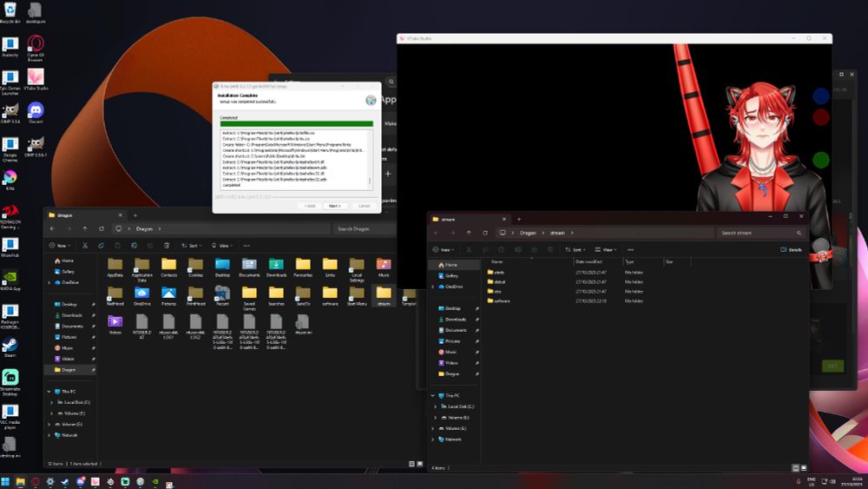Open the GIMP 3.0.4 desktop shortcut

pos(10,112)
